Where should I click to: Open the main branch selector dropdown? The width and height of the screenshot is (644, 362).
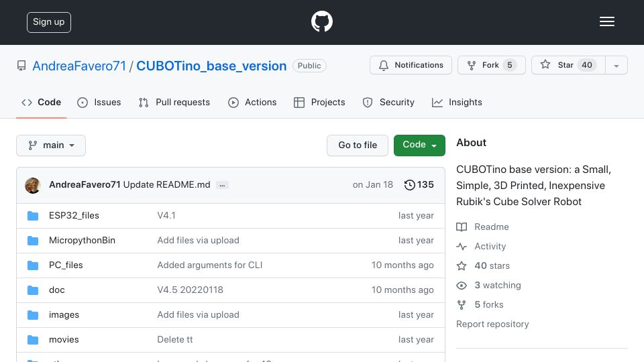click(x=51, y=145)
